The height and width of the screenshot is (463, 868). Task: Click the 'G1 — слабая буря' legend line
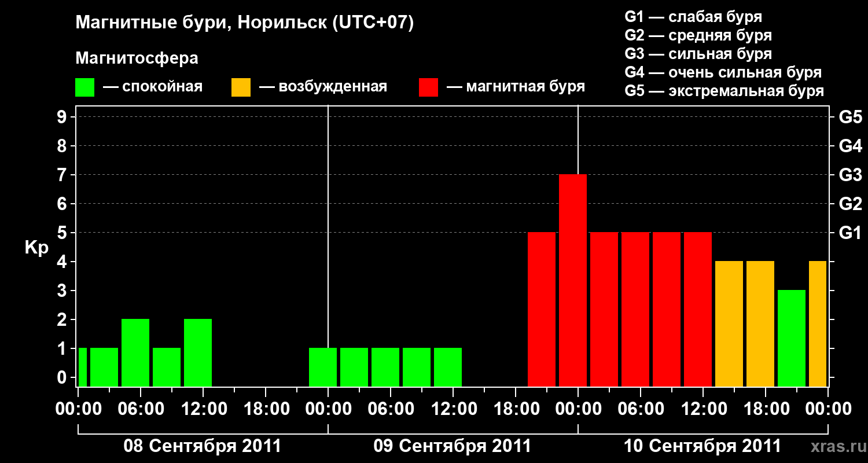[693, 17]
